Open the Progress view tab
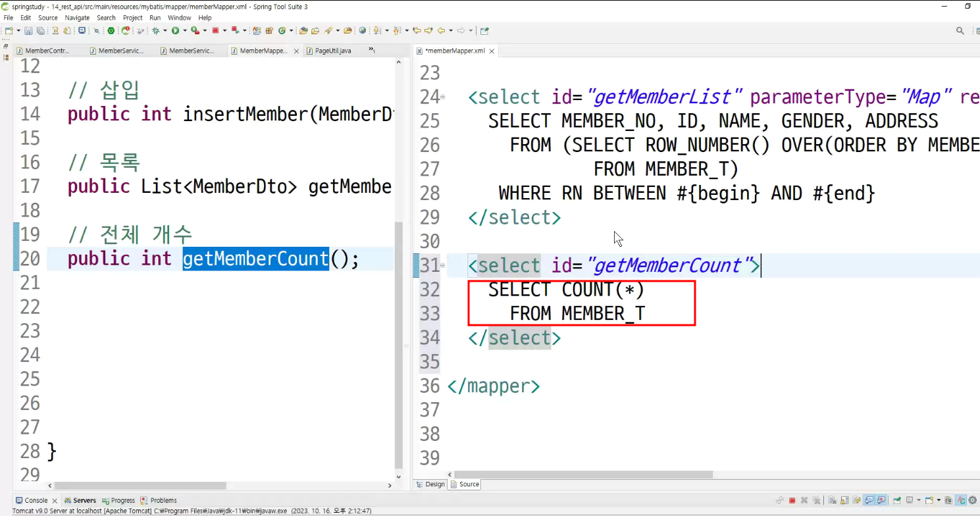 (118, 501)
